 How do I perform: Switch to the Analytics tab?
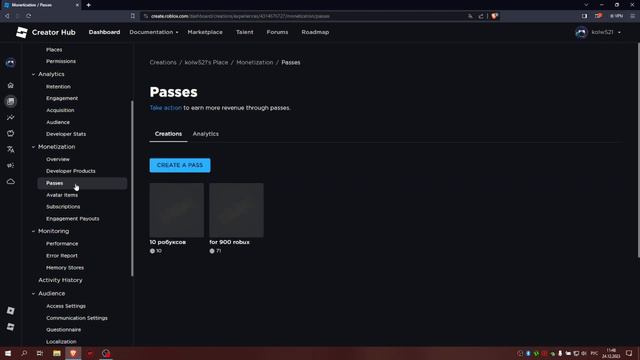tap(206, 134)
